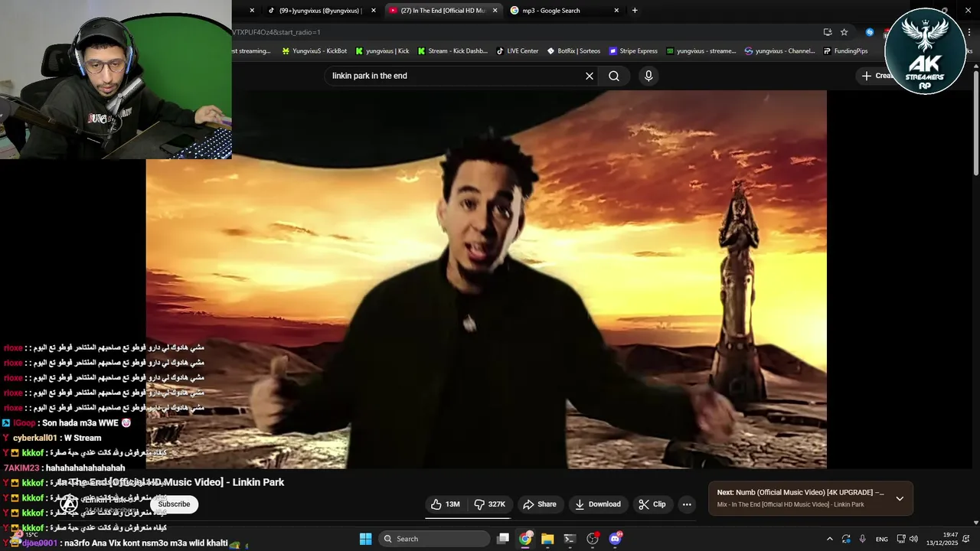
Task: Open Chrome from the taskbar
Action: [x=525, y=539]
